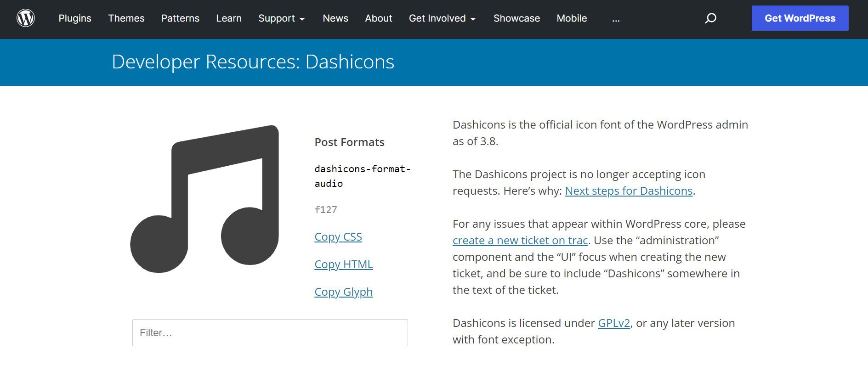The image size is (868, 388).
Task: Click the Mobile nav item
Action: click(x=572, y=18)
